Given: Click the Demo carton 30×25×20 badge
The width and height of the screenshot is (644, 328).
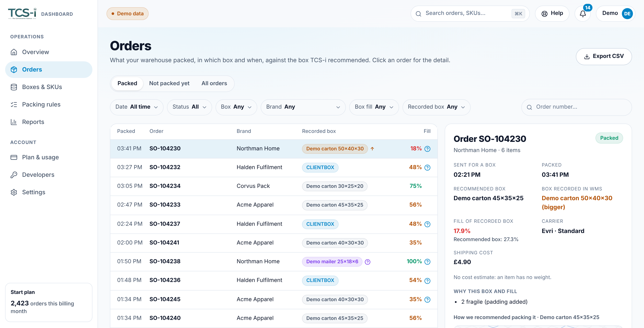Looking at the screenshot, I should click(335, 186).
